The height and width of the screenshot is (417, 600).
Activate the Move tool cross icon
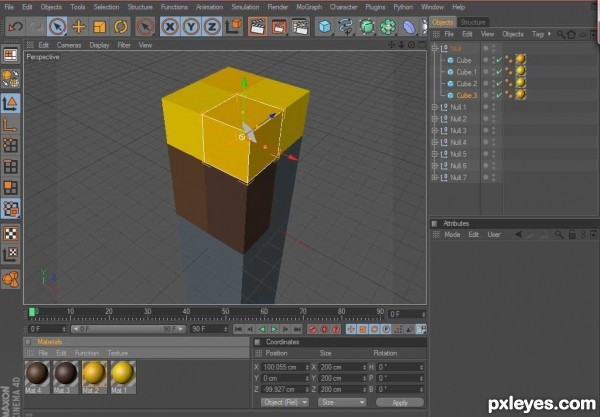click(x=78, y=27)
